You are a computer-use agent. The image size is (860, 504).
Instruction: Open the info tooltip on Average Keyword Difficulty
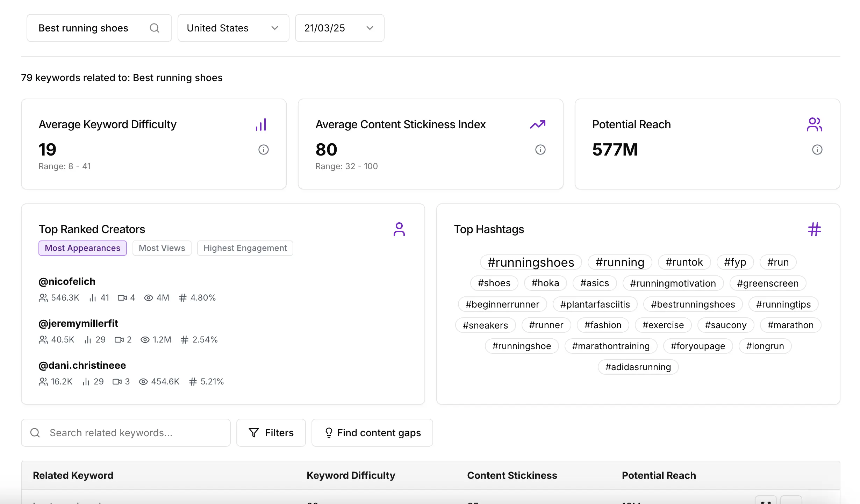pyautogui.click(x=263, y=150)
